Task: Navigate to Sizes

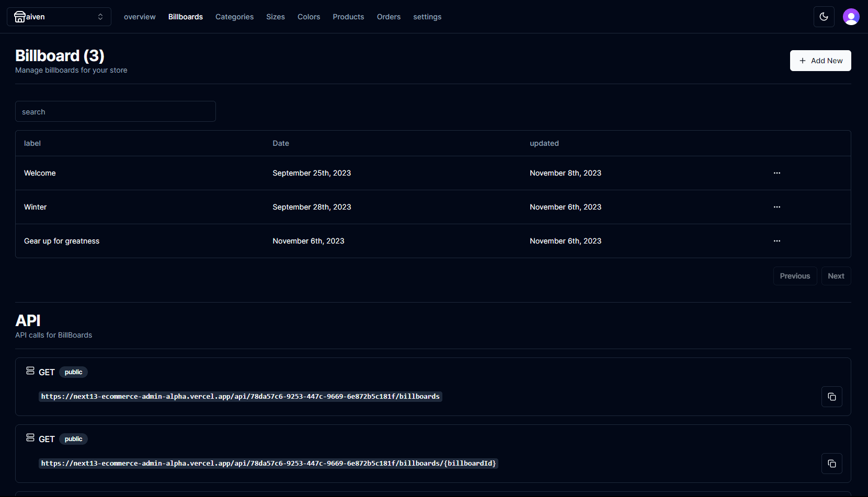Action: click(276, 17)
